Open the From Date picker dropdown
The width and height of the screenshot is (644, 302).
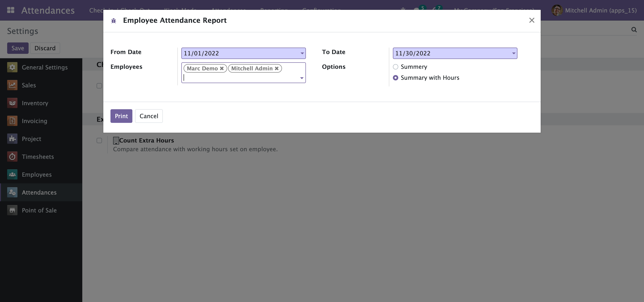302,53
